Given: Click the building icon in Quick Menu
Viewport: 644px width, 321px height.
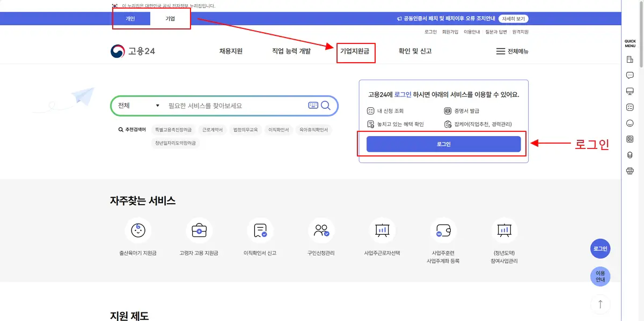Looking at the screenshot, I should [x=630, y=59].
